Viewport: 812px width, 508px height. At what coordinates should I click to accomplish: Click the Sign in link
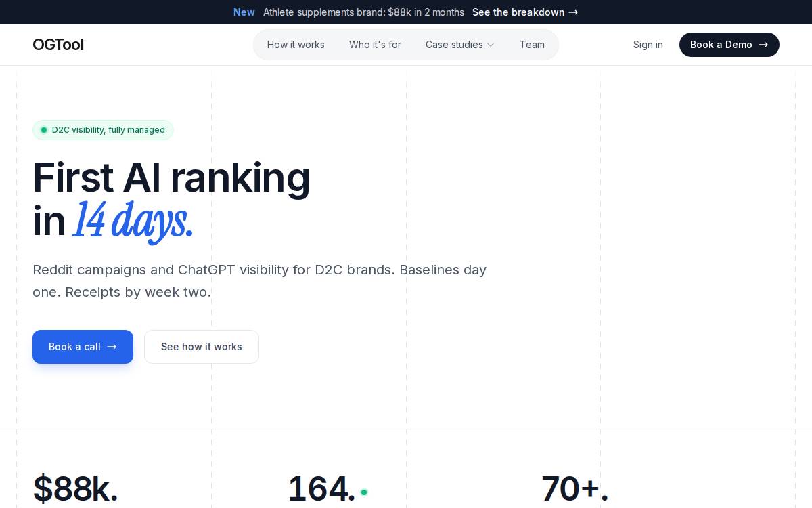(x=648, y=45)
